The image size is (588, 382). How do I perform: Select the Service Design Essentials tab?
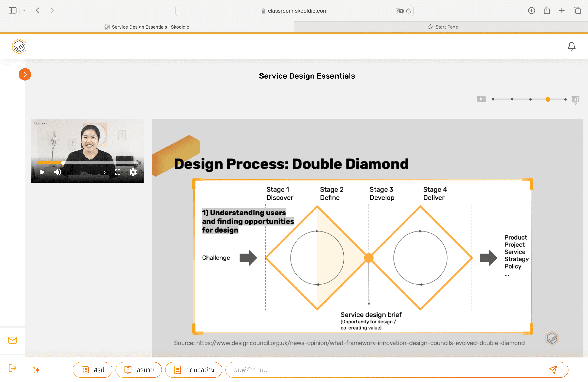coord(147,27)
